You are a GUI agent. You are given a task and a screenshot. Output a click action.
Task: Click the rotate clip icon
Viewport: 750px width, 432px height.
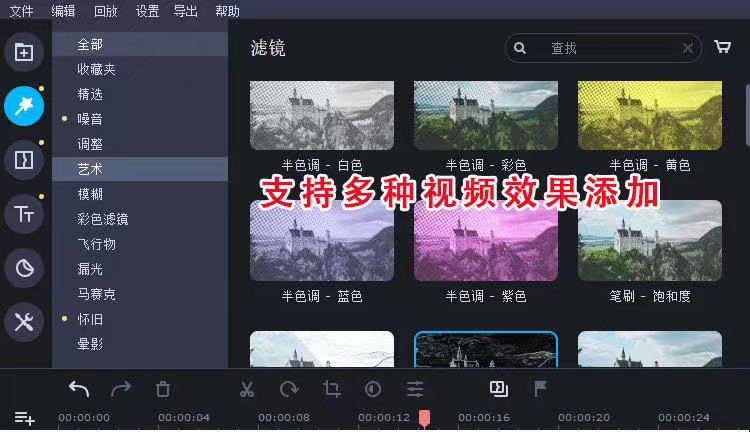point(289,389)
